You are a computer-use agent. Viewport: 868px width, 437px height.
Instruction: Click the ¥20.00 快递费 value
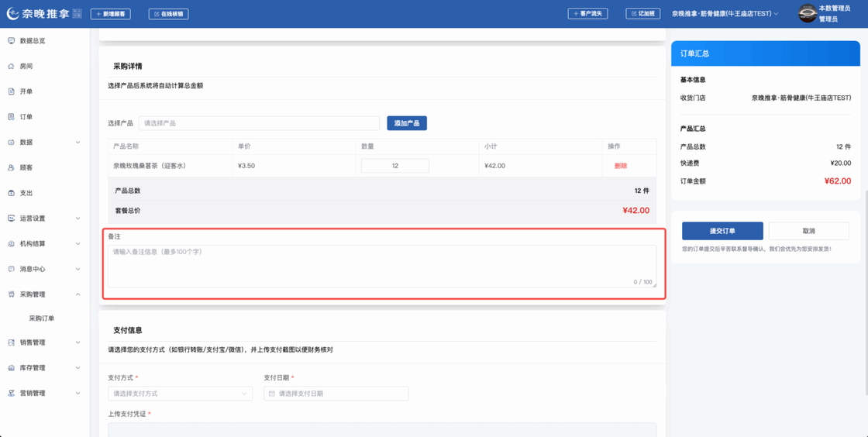pos(841,163)
